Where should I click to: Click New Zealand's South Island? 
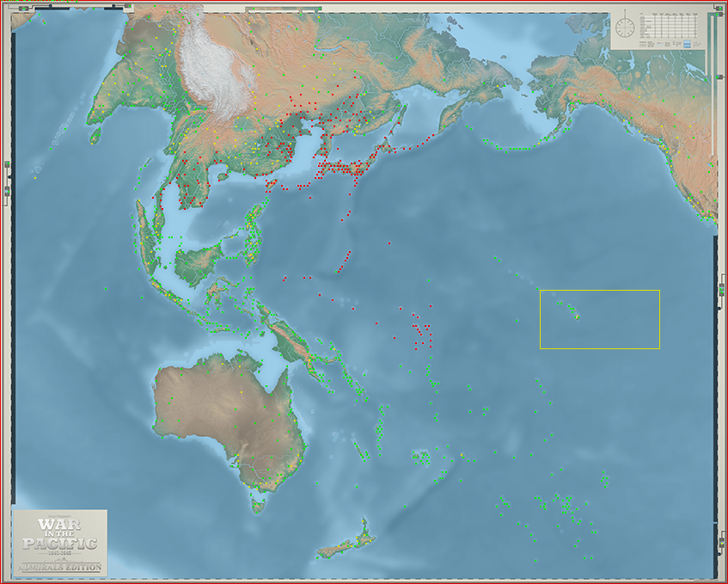click(341, 548)
